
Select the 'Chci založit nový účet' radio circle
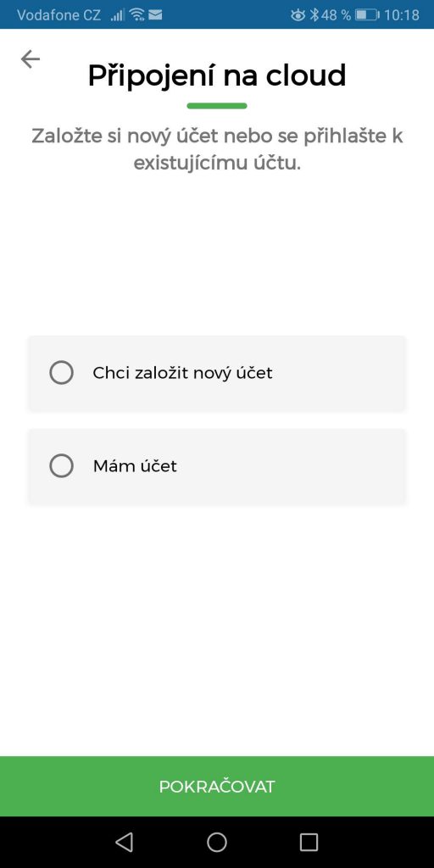[x=61, y=373]
